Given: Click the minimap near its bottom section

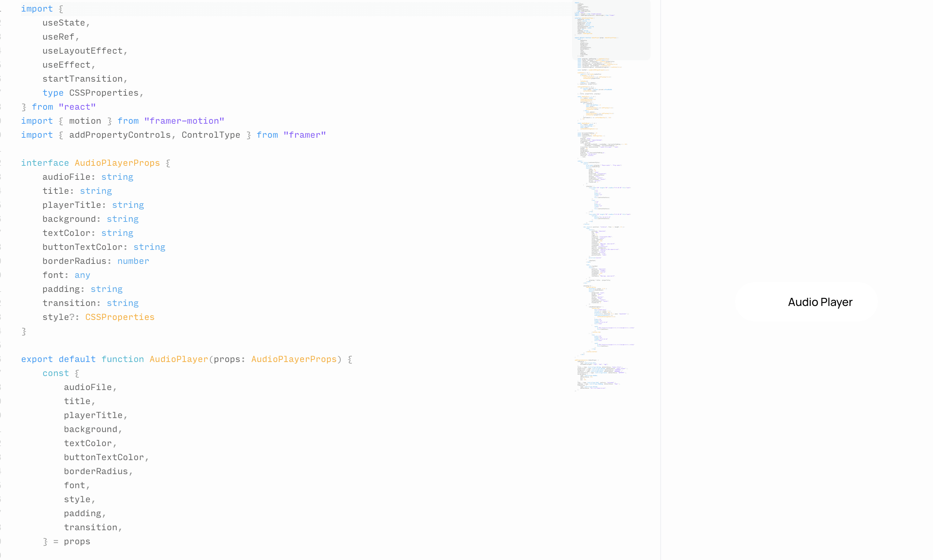Looking at the screenshot, I should pyautogui.click(x=600, y=374).
